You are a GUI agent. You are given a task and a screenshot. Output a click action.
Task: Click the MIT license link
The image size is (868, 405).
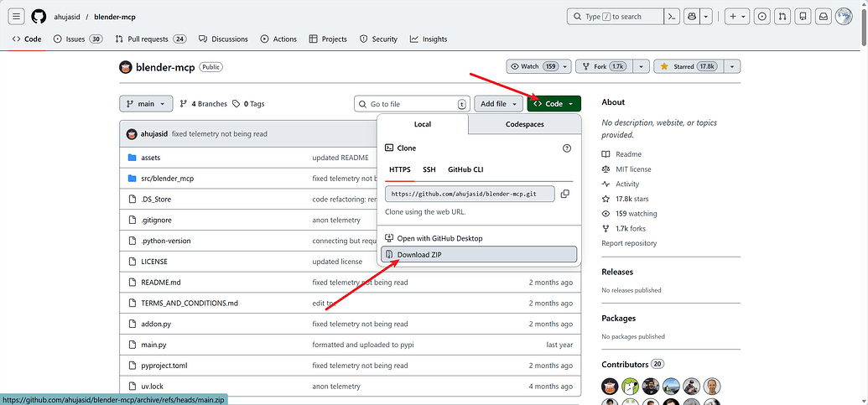pos(633,169)
